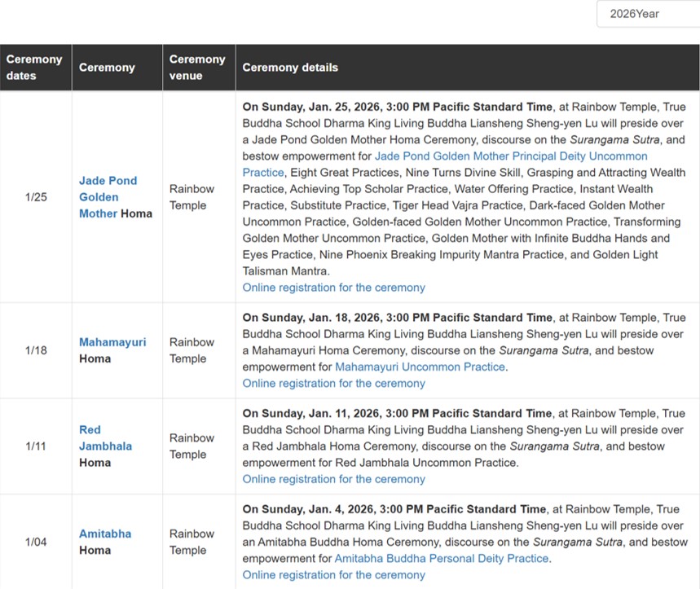
Task: Open the Mahamayuri ceremony name link
Action: point(112,342)
